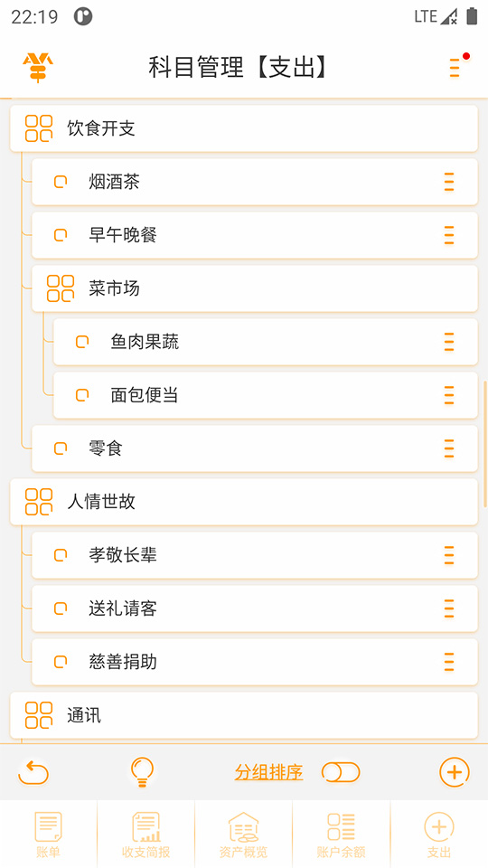Tap the circled plus add-subject icon
The image size is (488, 868).
455,772
